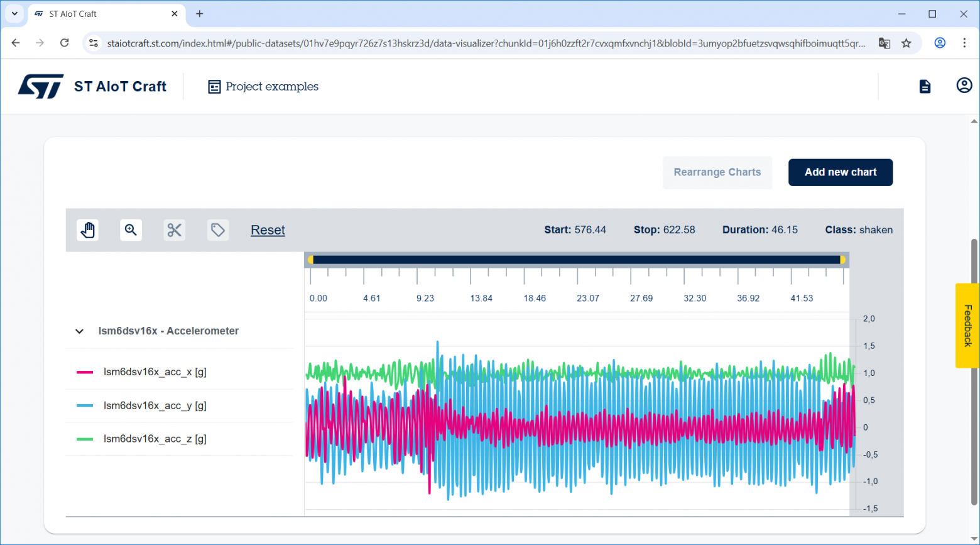This screenshot has width=980, height=545.
Task: Open the documentation page icon
Action: tap(925, 87)
